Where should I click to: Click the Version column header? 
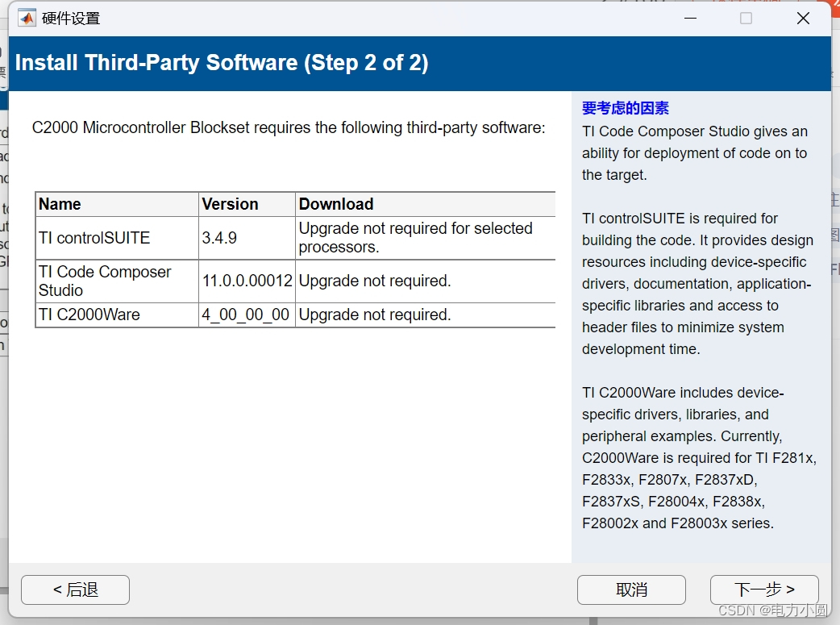tap(247, 204)
